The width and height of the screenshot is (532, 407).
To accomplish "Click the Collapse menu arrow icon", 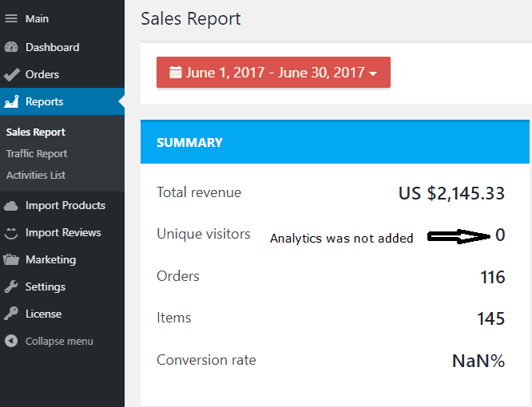I will pos(11,341).
